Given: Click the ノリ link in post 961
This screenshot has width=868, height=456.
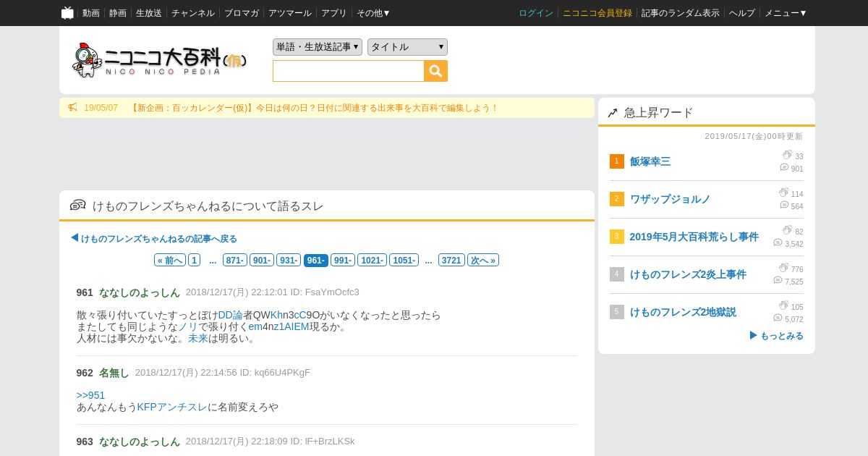Looking at the screenshot, I should point(188,326).
